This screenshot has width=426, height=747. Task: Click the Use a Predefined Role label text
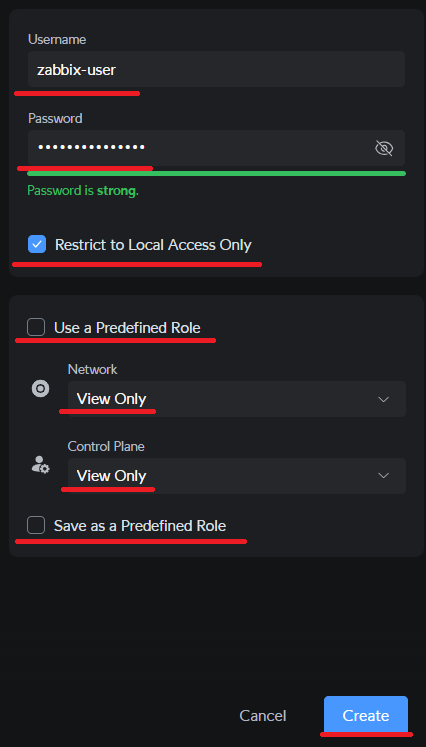point(127,328)
